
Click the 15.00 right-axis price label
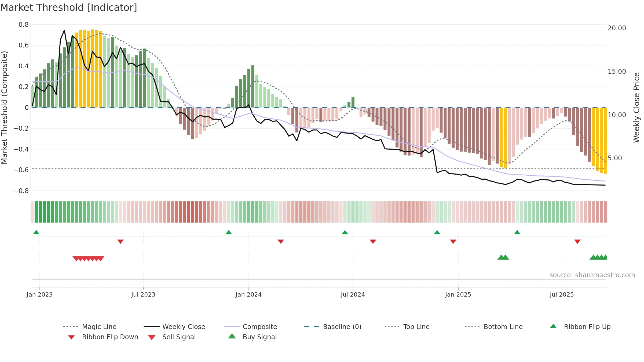click(x=617, y=71)
